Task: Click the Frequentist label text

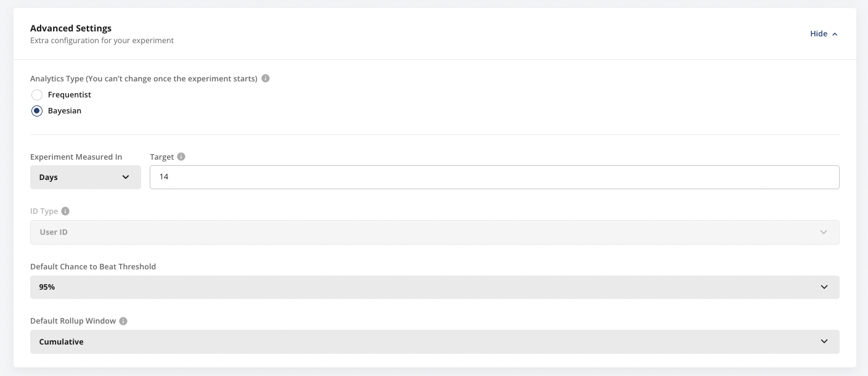Action: point(68,95)
